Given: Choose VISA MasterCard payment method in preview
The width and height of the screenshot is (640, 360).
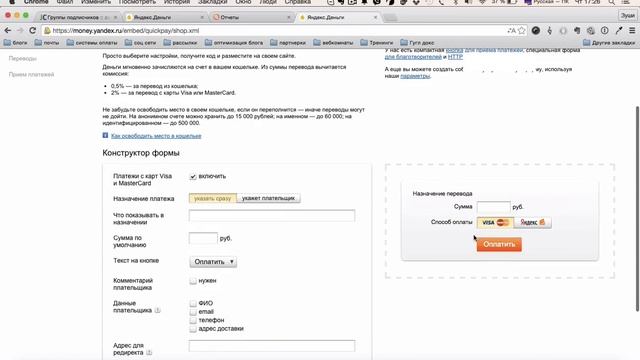Looking at the screenshot, I should [495, 222].
